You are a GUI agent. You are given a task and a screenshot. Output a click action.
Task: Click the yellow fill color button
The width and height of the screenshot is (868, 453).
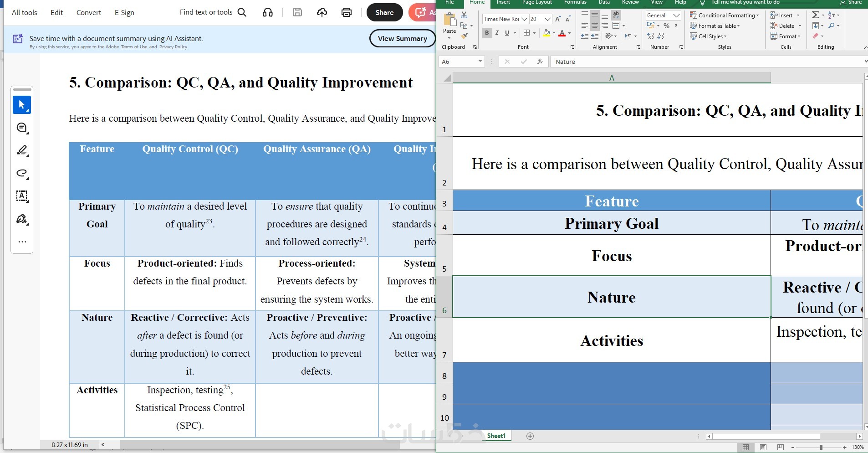click(546, 33)
